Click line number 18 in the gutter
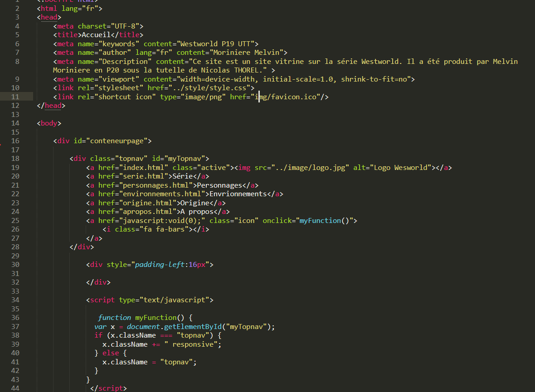The height and width of the screenshot is (392, 535). (15, 159)
